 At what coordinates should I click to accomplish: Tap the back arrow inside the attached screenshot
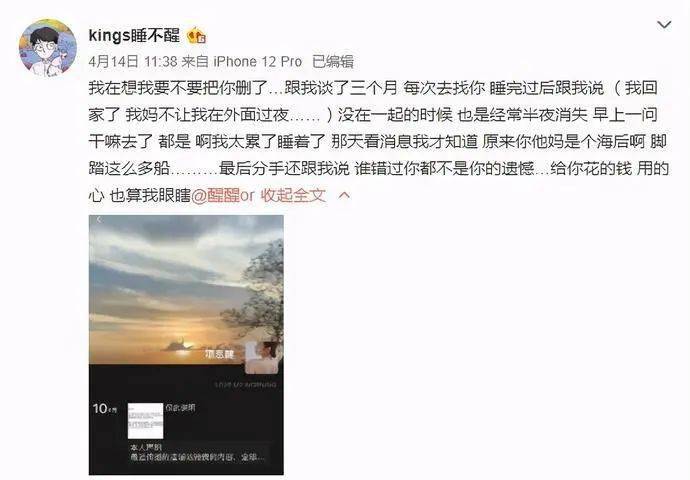[x=99, y=219]
